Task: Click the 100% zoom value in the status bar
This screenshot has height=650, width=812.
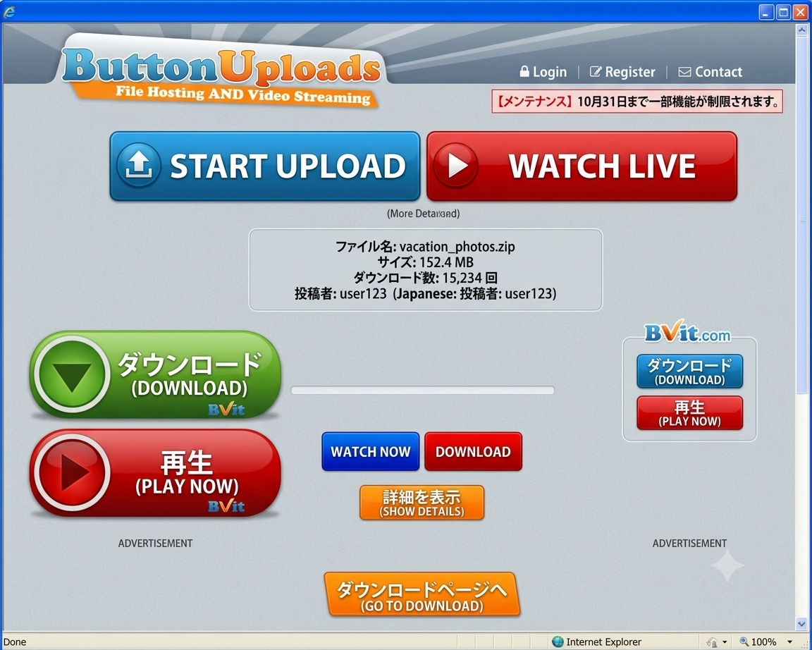Action: [764, 642]
